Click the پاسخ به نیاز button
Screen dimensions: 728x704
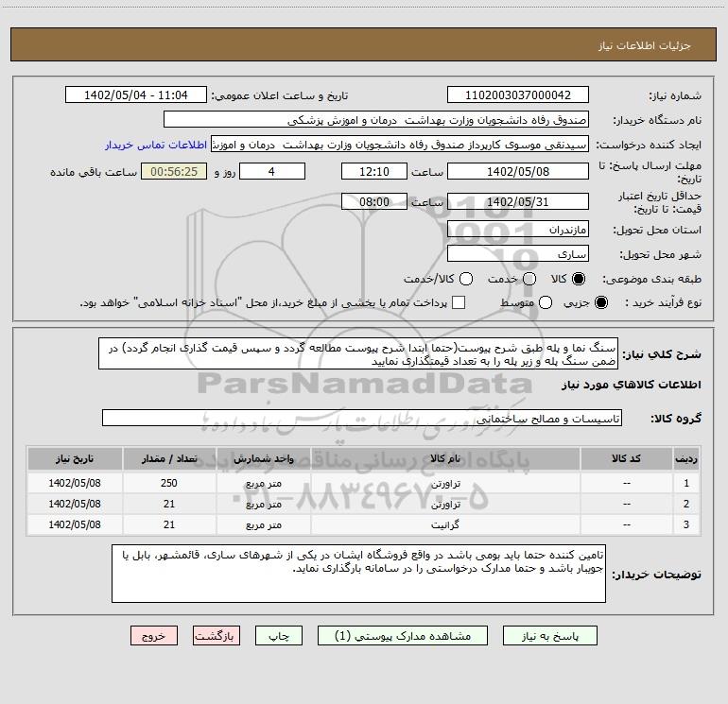550,636
